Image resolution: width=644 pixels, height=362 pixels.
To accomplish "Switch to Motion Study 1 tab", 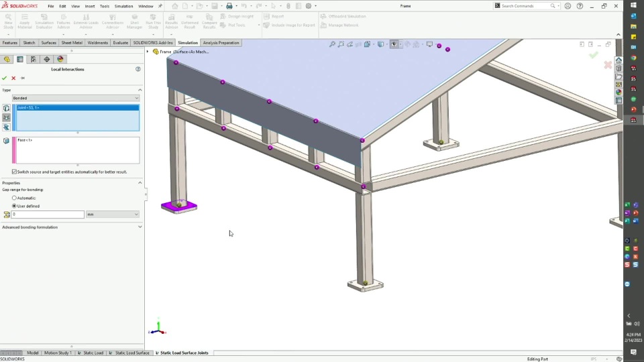I will (x=58, y=353).
